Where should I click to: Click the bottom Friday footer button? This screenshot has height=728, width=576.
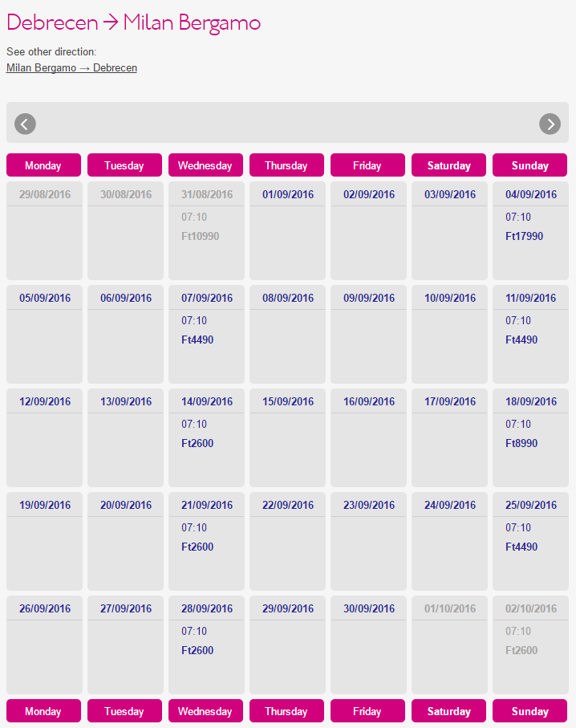pyautogui.click(x=367, y=711)
